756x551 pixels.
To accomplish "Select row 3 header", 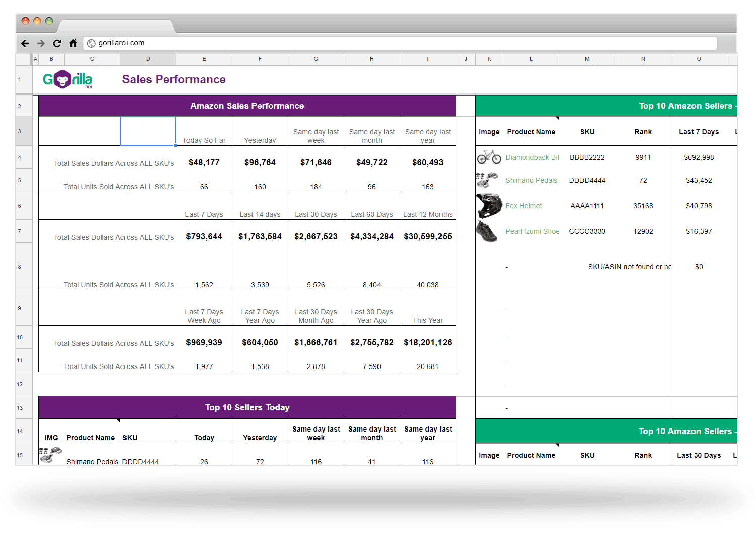I will click(24, 131).
